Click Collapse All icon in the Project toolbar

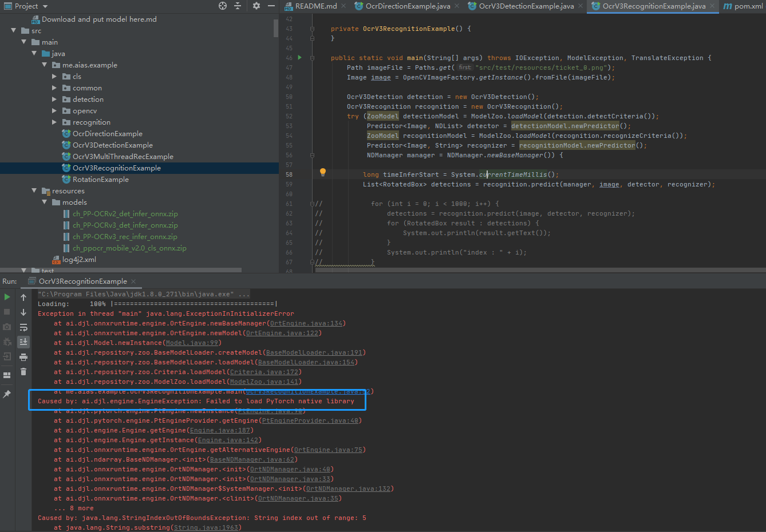[238, 6]
